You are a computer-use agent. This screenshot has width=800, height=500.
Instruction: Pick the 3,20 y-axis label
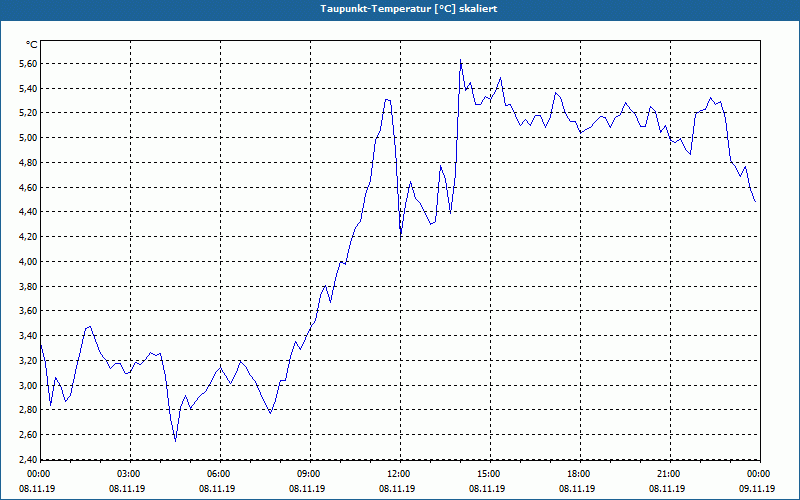[29, 361]
